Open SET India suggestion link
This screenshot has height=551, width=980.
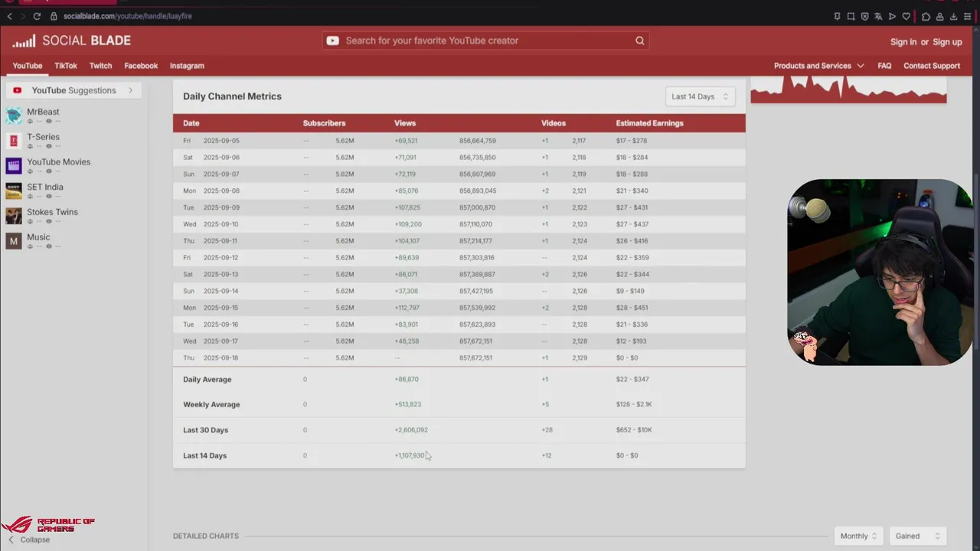click(45, 187)
